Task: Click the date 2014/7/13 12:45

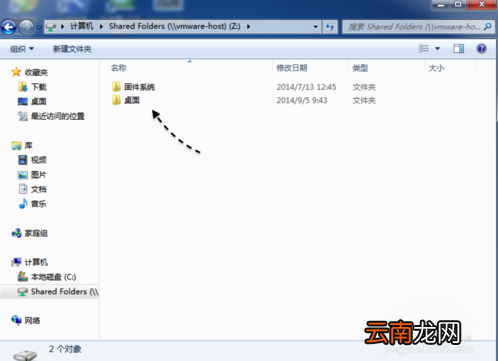Action: pyautogui.click(x=306, y=87)
